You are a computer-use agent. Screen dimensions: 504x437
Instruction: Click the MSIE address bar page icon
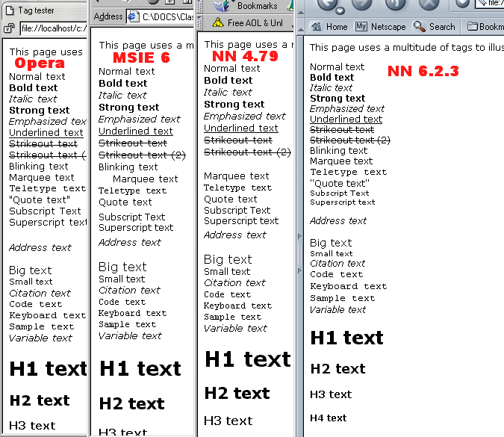[133, 16]
